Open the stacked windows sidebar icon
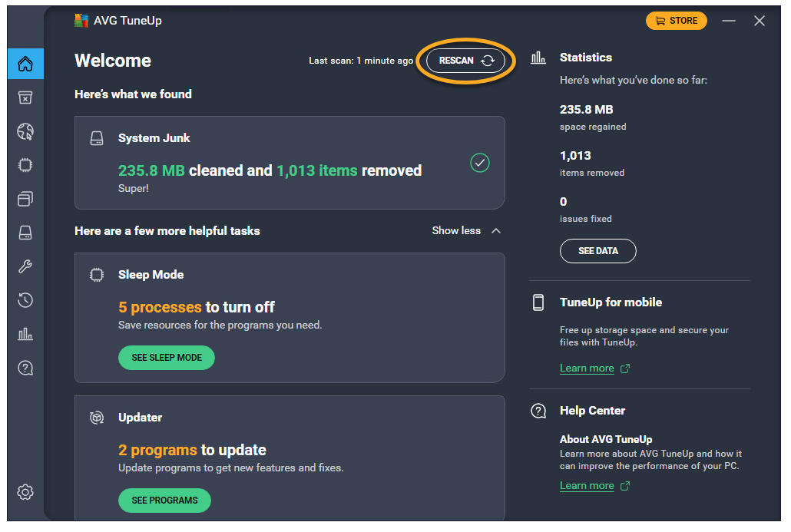Viewport: 791px width, 532px height. (x=25, y=199)
